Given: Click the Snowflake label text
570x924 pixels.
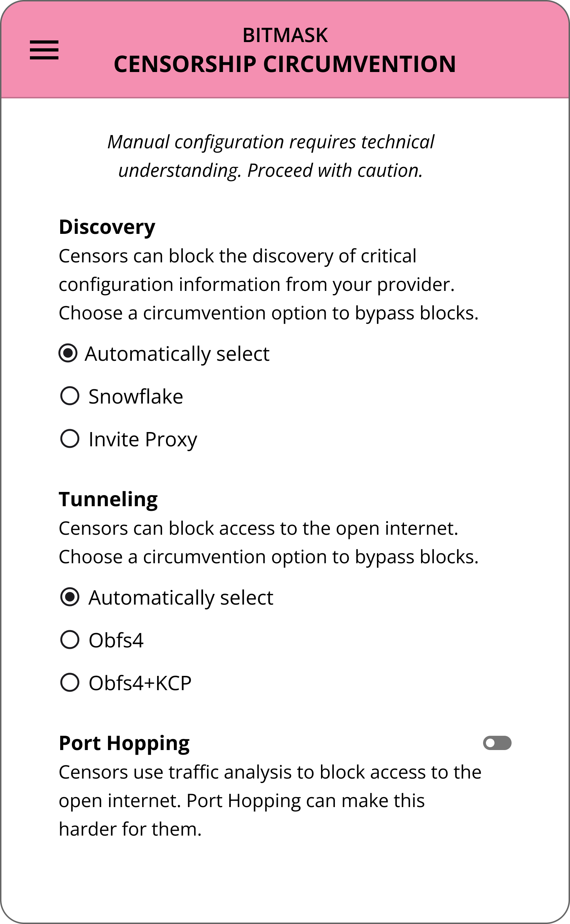Looking at the screenshot, I should click(136, 396).
